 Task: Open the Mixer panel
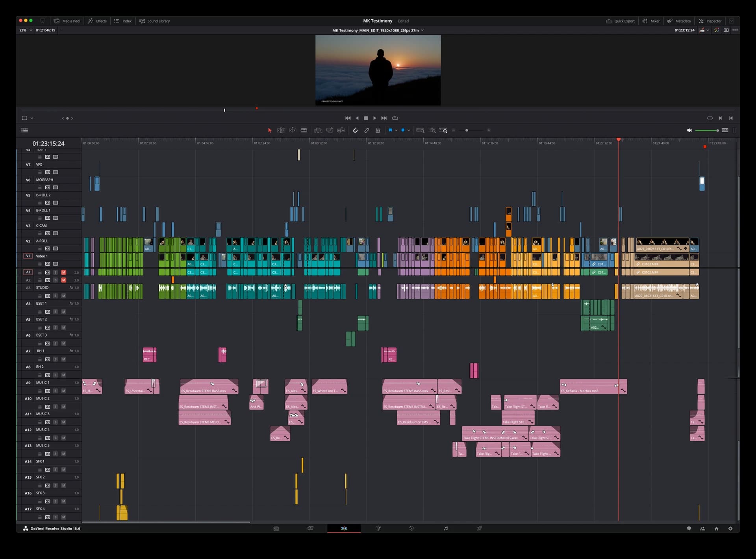[x=651, y=21]
